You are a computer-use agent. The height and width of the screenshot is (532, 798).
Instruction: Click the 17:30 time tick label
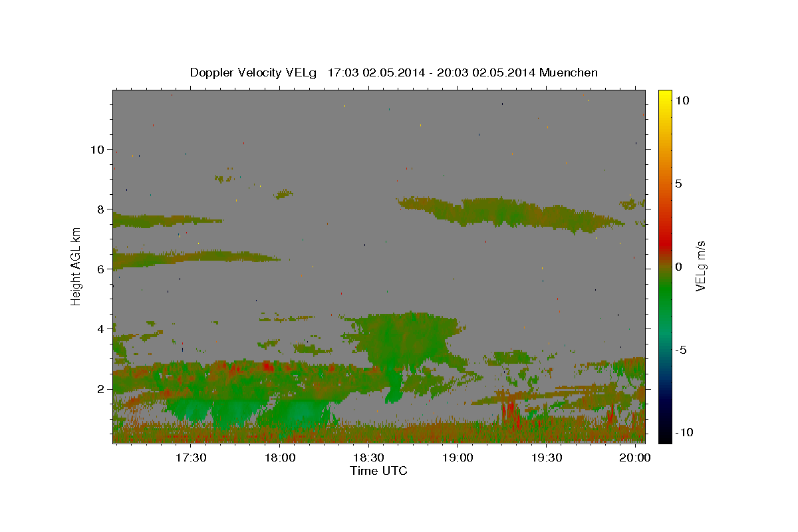(x=190, y=458)
